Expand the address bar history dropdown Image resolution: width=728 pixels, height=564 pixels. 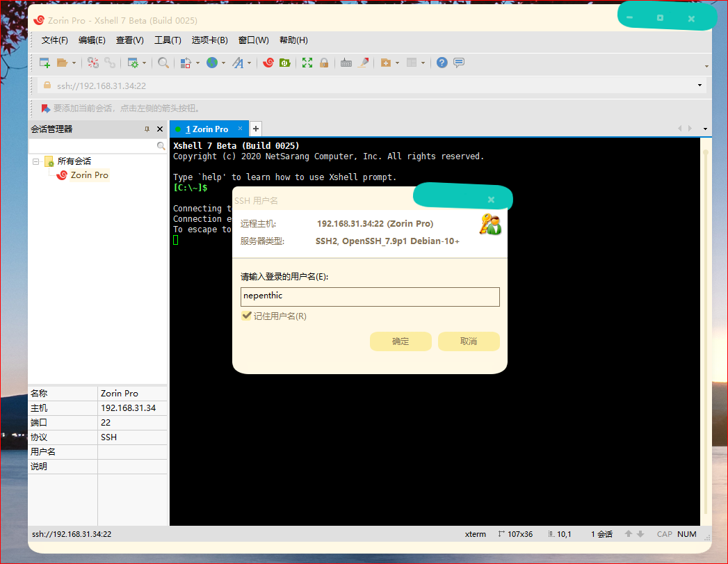pyautogui.click(x=699, y=86)
